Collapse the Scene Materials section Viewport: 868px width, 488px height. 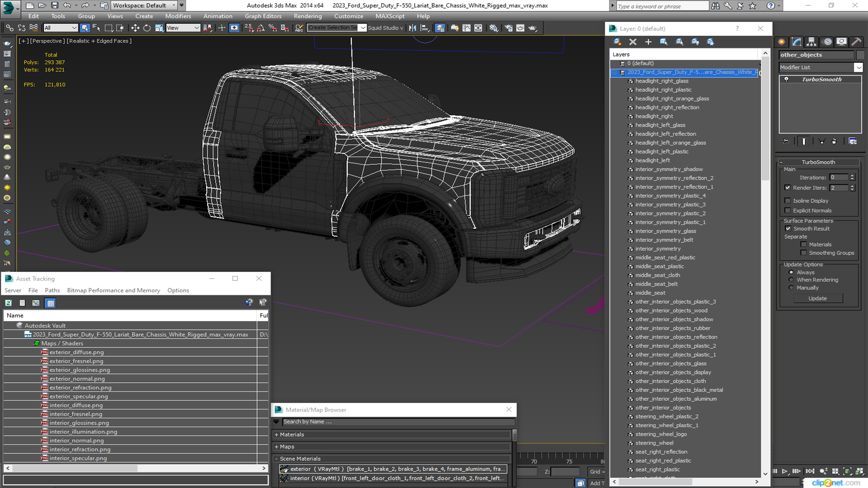pos(276,459)
